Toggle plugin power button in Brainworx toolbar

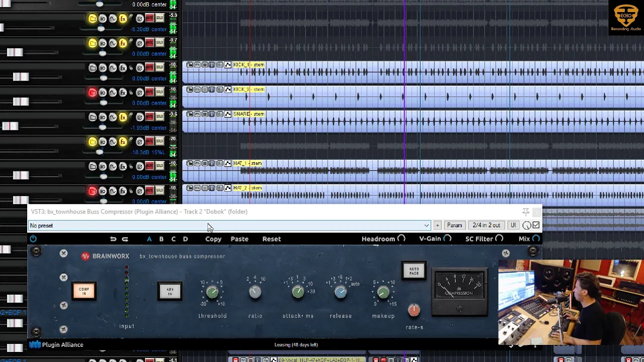[x=33, y=239]
